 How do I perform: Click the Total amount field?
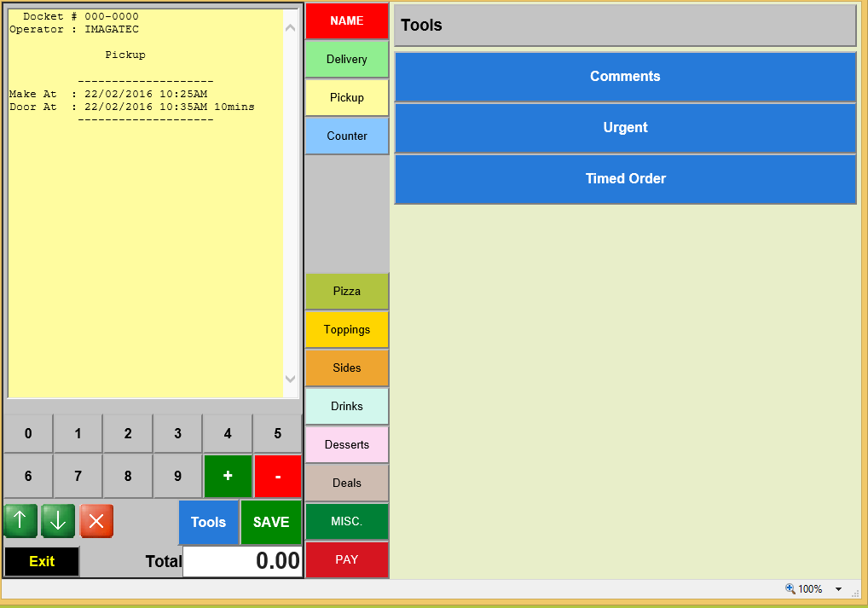(x=243, y=561)
